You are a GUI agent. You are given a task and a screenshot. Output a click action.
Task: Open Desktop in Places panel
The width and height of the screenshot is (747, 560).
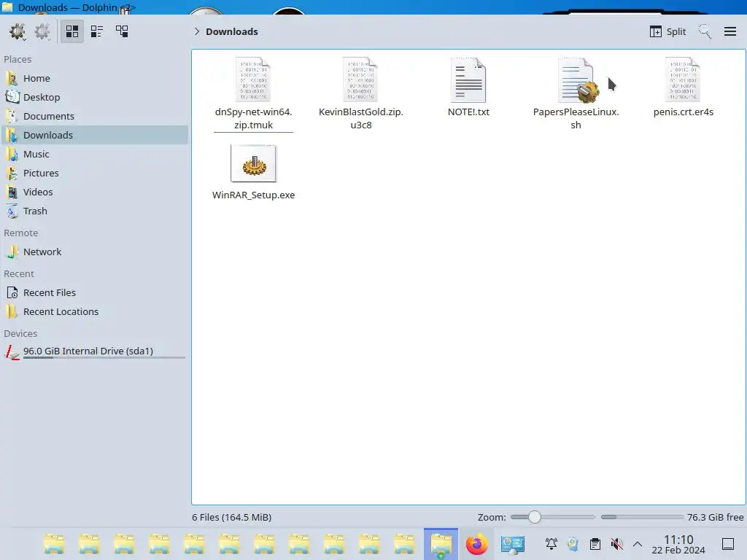click(x=94, y=97)
